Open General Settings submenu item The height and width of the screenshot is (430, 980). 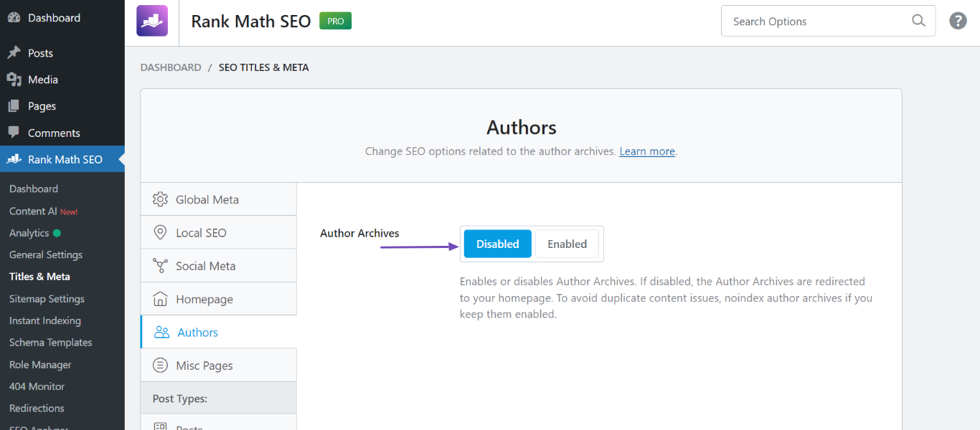coord(46,255)
